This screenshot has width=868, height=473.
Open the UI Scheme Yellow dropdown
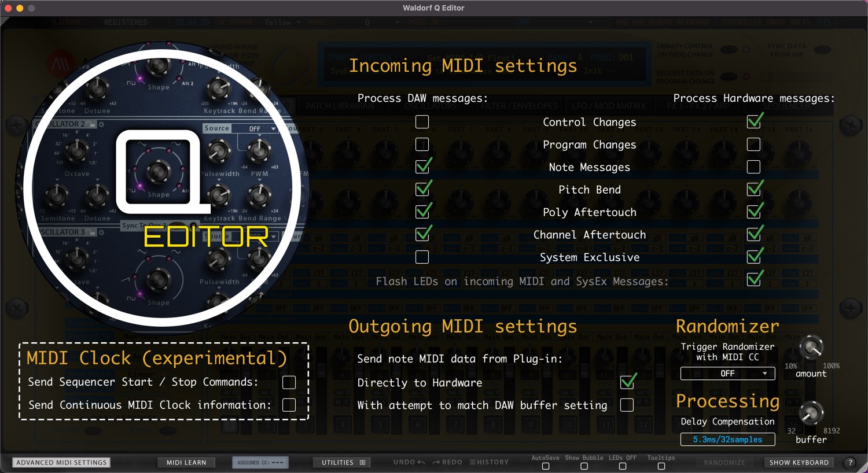click(x=283, y=23)
